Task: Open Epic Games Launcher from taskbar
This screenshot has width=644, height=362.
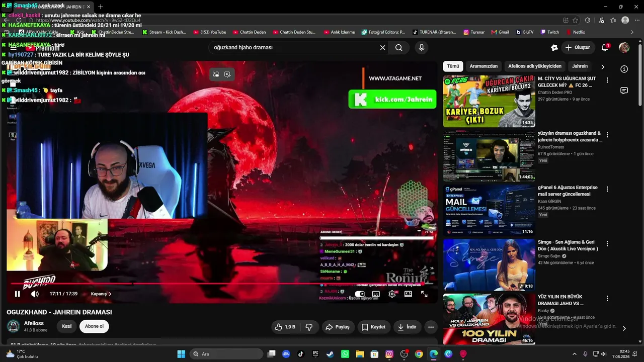Action: (x=315, y=354)
